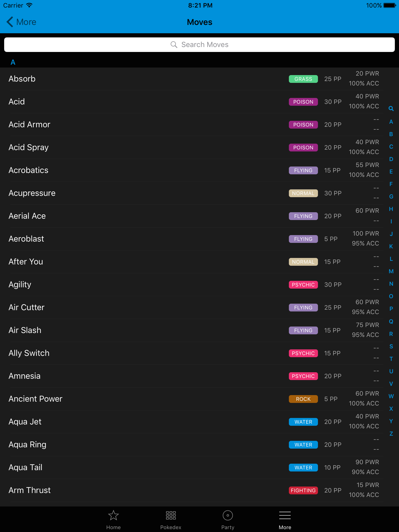
Task: Jump to letter Z in the index
Action: pos(391,434)
